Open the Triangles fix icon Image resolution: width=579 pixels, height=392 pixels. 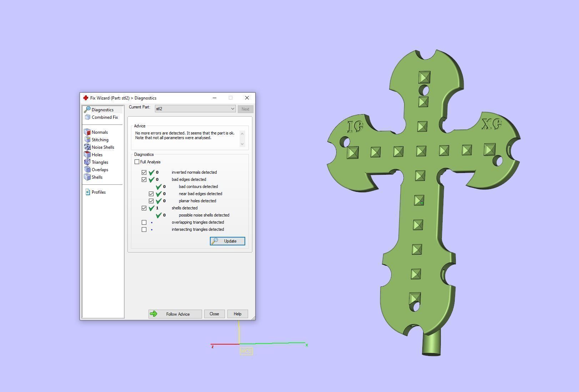pos(87,162)
